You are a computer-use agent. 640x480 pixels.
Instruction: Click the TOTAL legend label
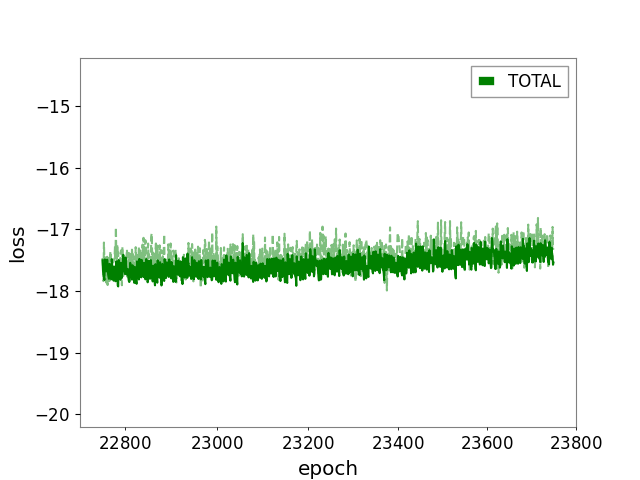tap(534, 81)
